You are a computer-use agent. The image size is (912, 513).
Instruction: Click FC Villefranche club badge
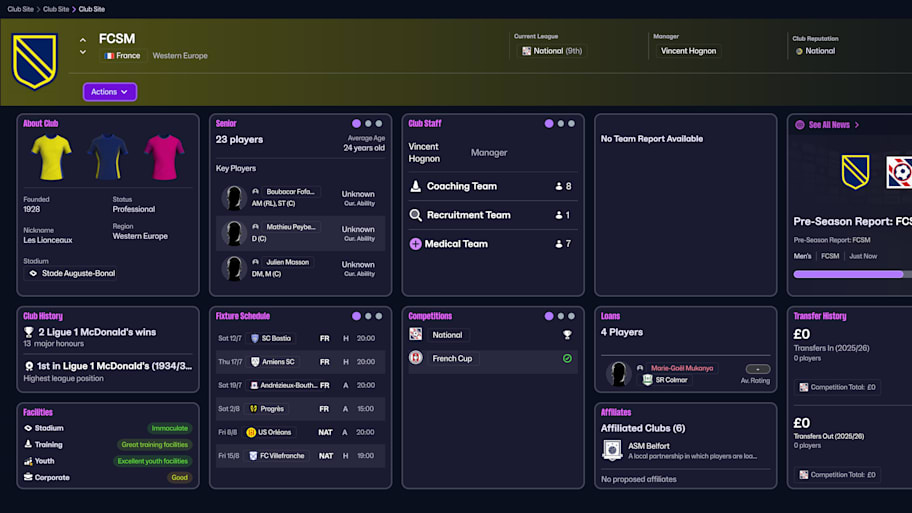pyautogui.click(x=253, y=456)
